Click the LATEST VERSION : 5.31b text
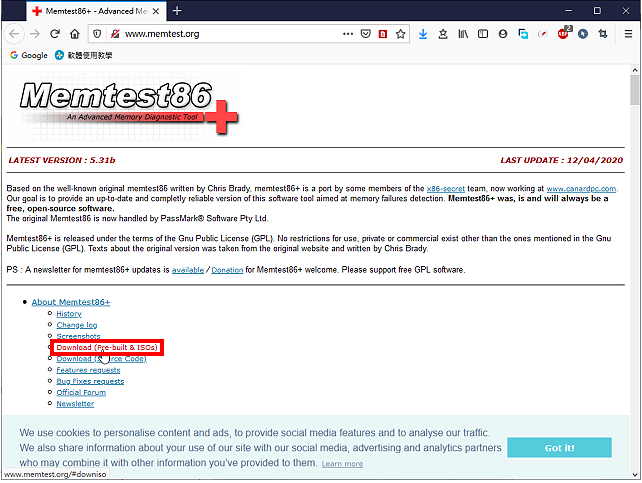 (62, 160)
